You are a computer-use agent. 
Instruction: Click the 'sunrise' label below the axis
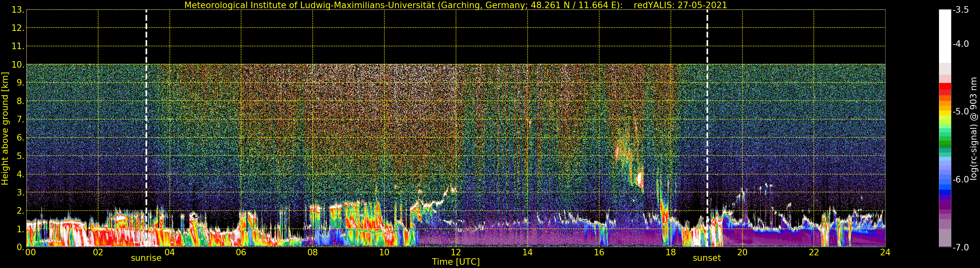point(146,258)
